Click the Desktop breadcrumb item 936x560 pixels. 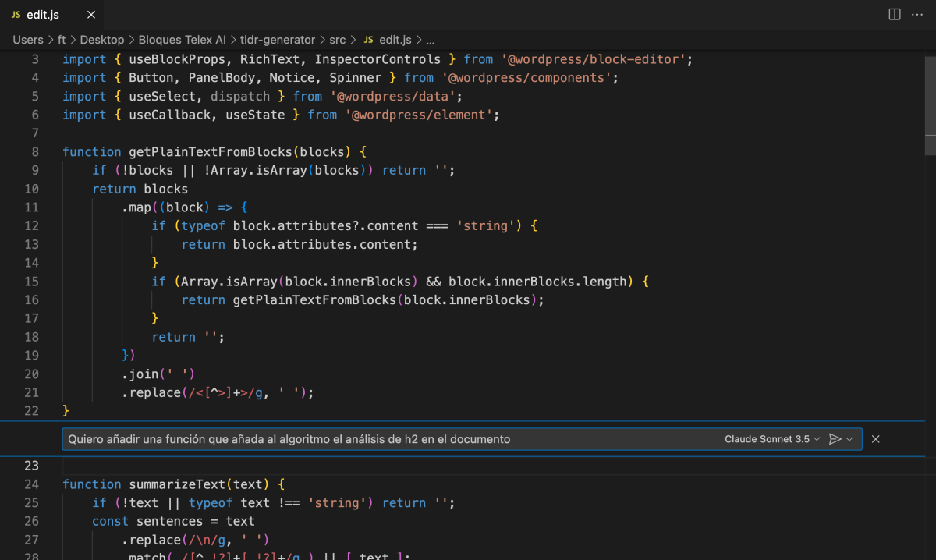click(101, 39)
